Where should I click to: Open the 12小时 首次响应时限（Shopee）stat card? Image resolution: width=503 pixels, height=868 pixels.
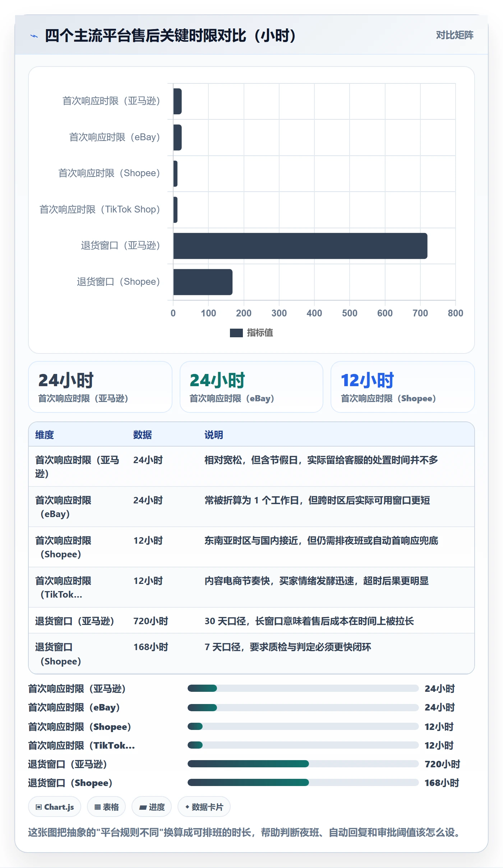(403, 387)
